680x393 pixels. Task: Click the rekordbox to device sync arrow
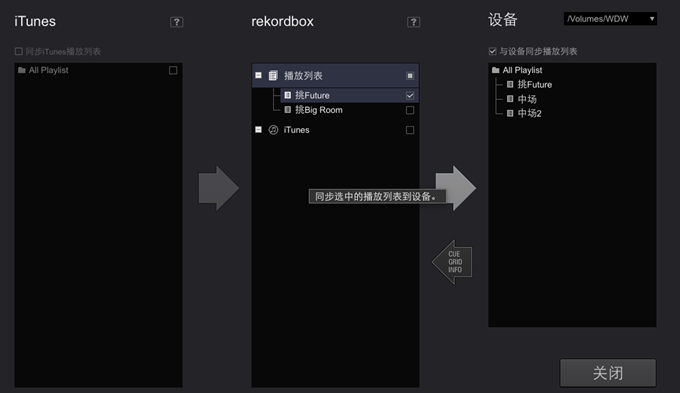pyautogui.click(x=456, y=188)
